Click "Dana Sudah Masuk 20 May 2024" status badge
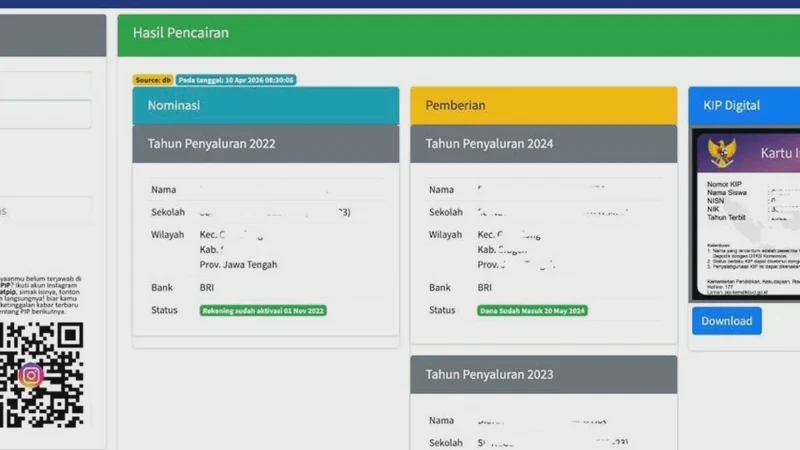This screenshot has width=800, height=450. coord(532,311)
